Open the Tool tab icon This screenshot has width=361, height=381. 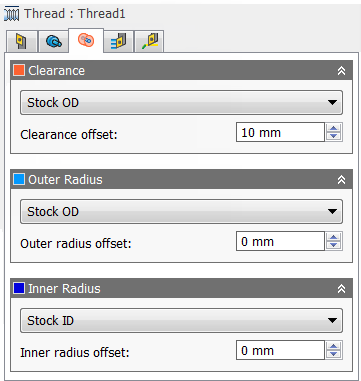pyautogui.click(x=21, y=41)
